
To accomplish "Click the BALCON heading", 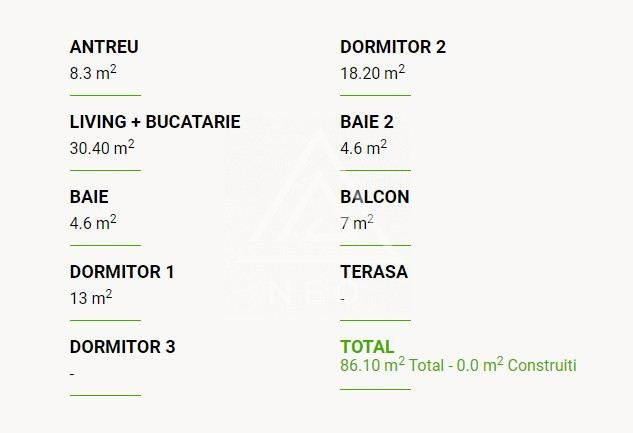I will pos(375,197).
